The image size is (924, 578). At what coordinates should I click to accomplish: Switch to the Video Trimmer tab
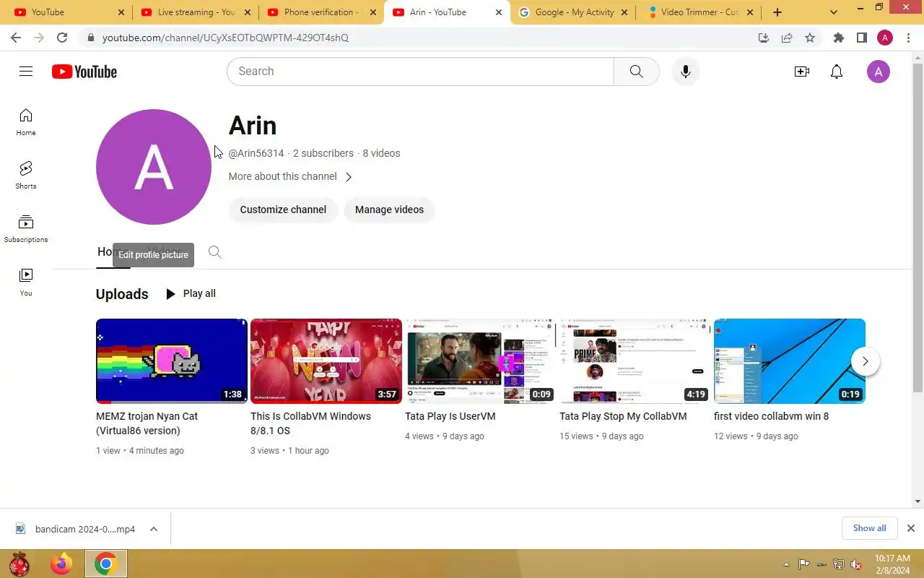pos(699,12)
